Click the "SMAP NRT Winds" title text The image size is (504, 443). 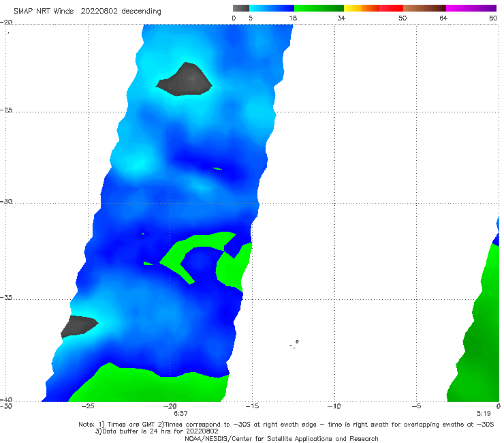44,12
